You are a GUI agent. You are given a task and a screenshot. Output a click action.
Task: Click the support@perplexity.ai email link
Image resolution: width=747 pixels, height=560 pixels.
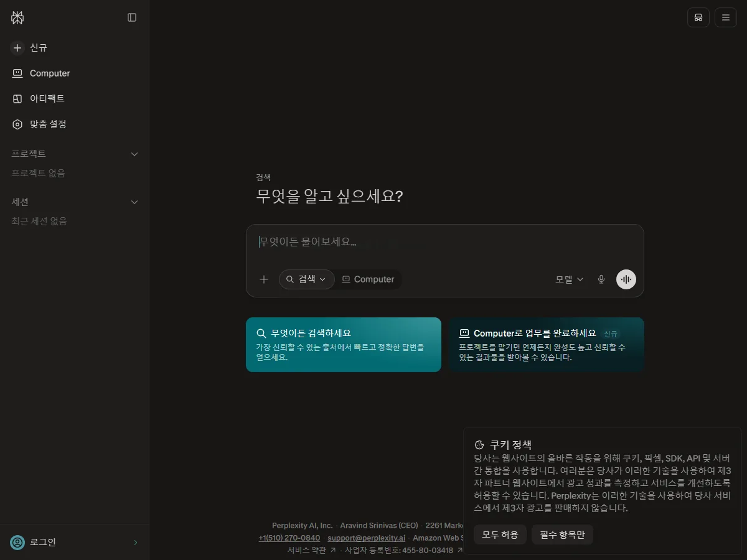(367, 538)
